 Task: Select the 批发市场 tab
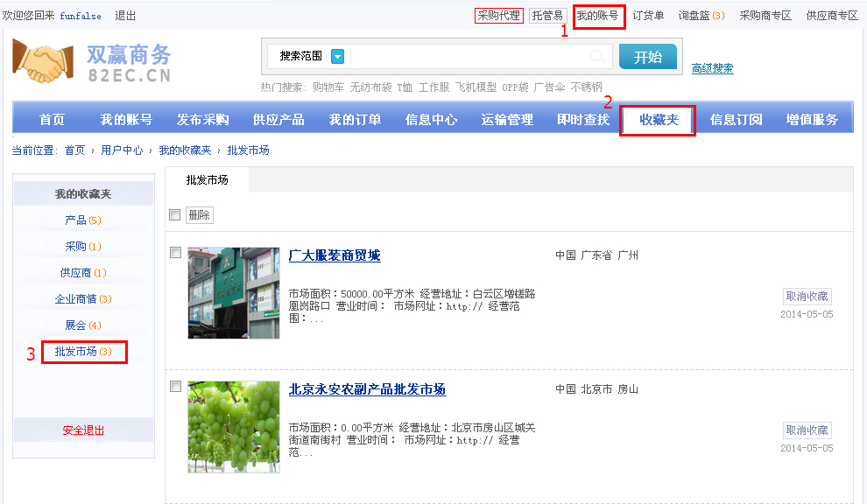pyautogui.click(x=207, y=179)
